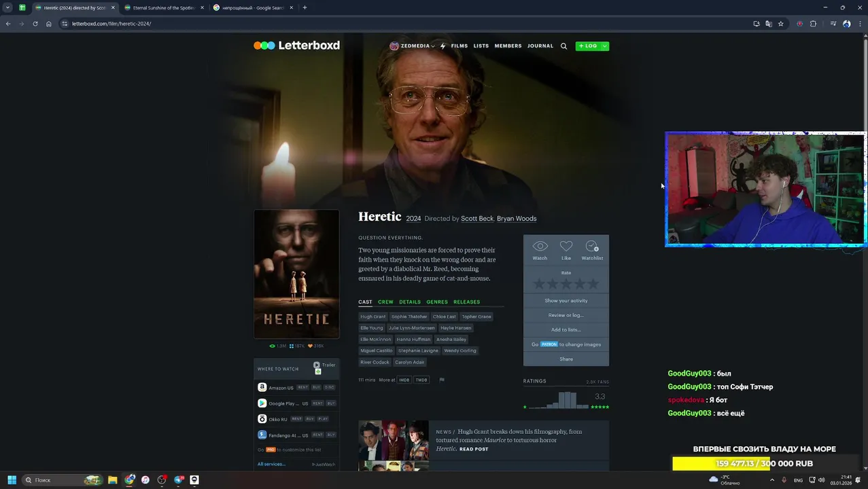Open the TMDB link
Screen dimensions: 868x489
pos(421,380)
